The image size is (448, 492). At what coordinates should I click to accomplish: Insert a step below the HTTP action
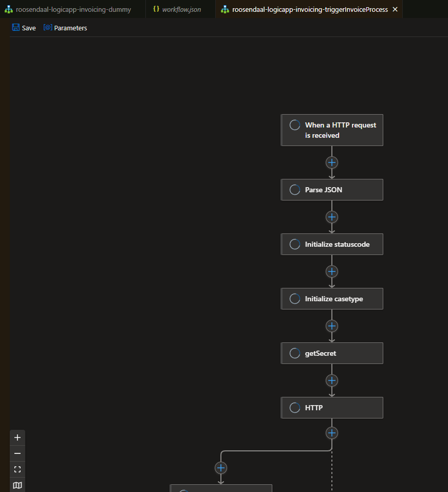pos(331,433)
